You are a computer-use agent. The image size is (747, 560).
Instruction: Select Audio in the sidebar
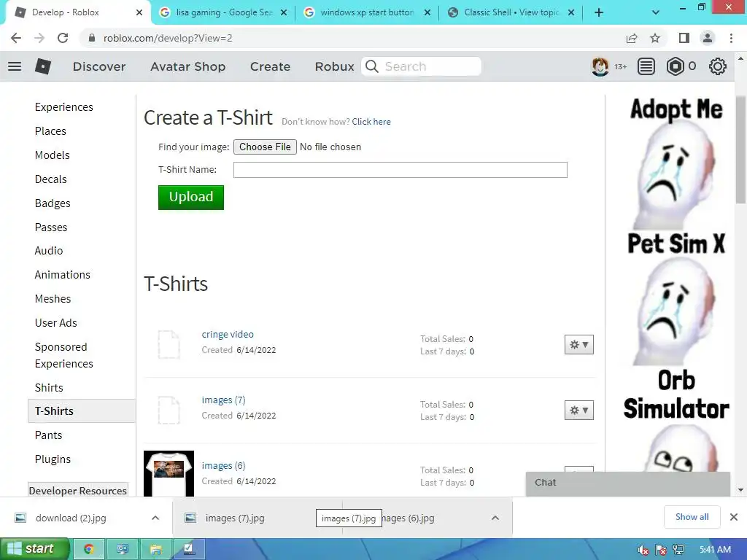pos(49,251)
